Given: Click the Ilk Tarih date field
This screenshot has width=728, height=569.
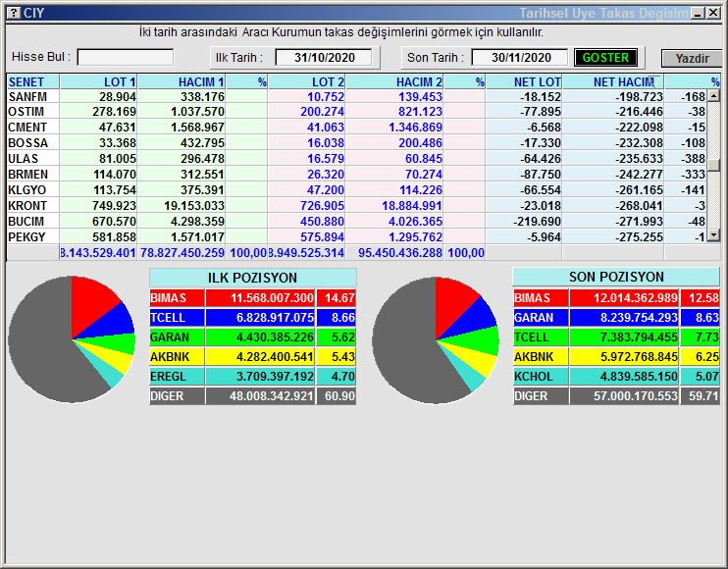Looking at the screenshot, I should [323, 57].
